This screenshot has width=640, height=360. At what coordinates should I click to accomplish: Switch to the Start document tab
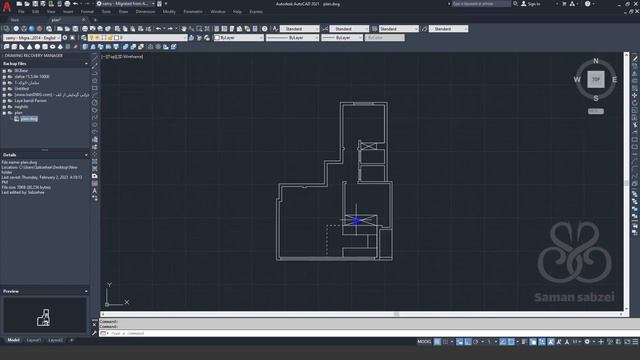click(x=15, y=20)
